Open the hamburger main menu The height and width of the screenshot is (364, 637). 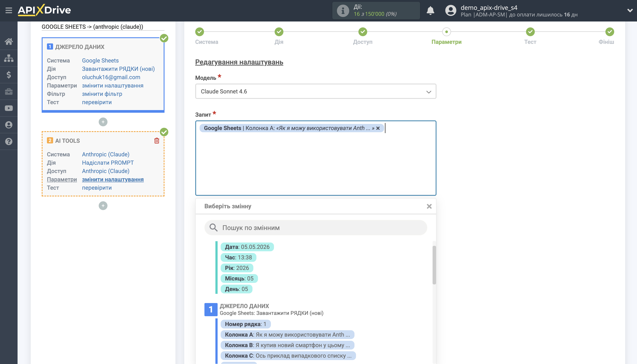coord(9,10)
